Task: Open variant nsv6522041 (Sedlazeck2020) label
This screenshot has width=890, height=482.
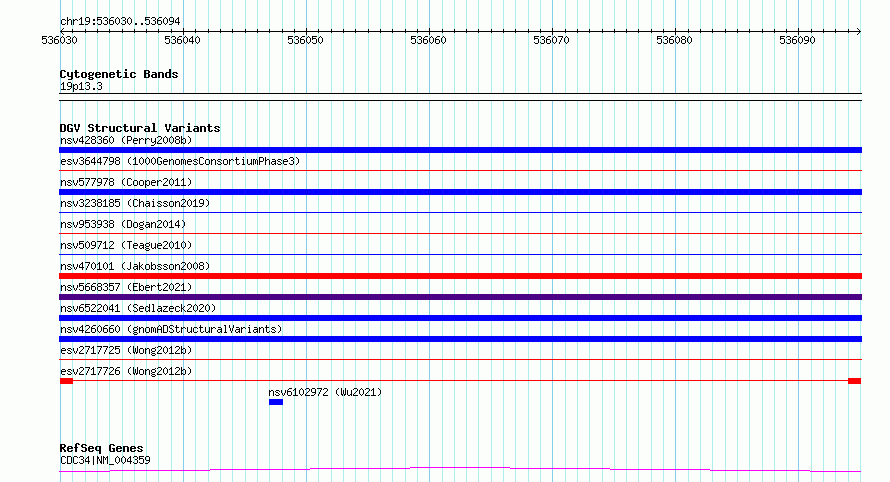Action: [x=138, y=308]
